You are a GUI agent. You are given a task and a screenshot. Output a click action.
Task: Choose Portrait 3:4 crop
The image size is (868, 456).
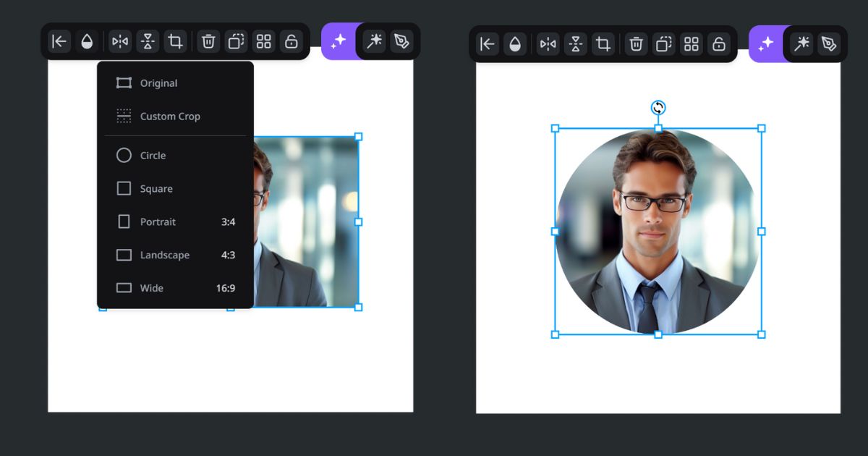(175, 222)
